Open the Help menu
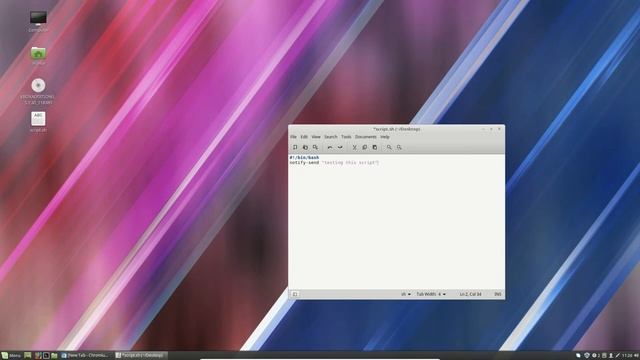This screenshot has width=640, height=360. pyautogui.click(x=385, y=137)
